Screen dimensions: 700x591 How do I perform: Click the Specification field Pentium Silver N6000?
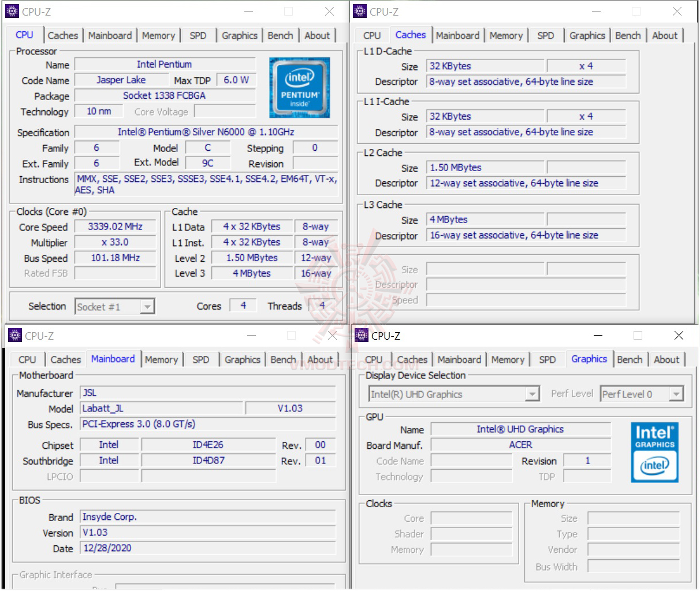point(206,132)
